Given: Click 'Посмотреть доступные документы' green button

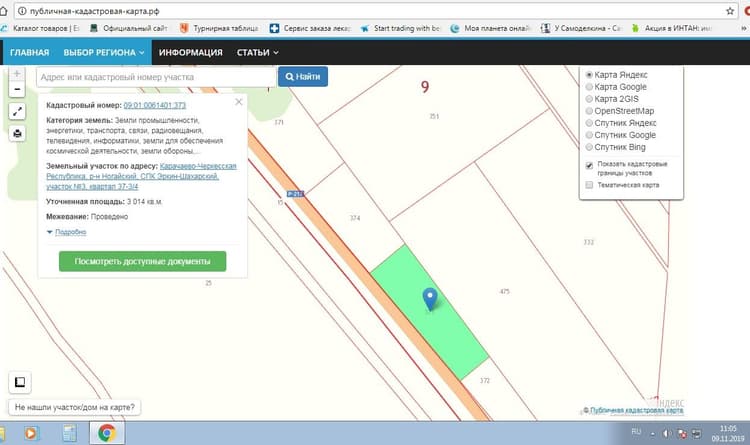Looking at the screenshot, I should (x=143, y=261).
